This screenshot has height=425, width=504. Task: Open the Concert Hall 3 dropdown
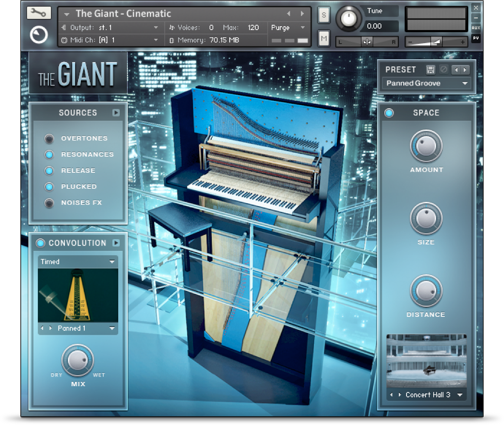[460, 395]
